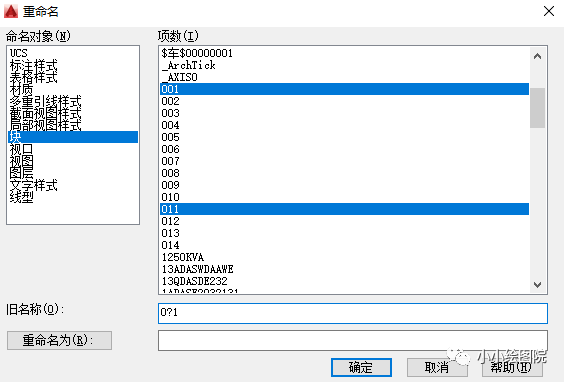Select 块 in the object list
This screenshot has width=564, height=382.
tap(73, 137)
